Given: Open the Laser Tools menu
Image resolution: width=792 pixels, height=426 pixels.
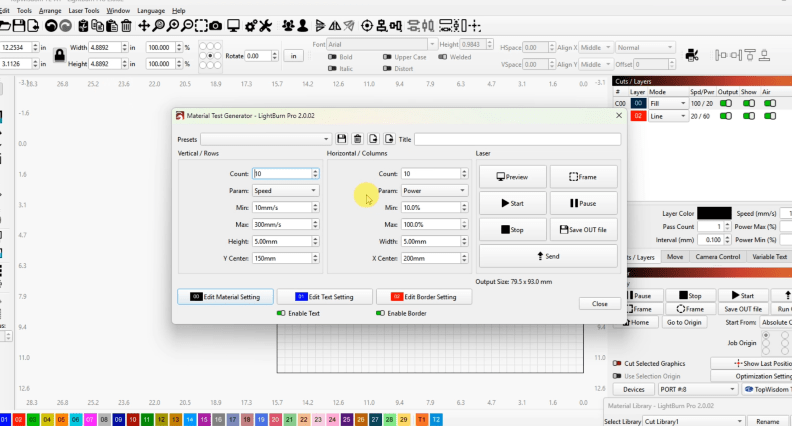Looking at the screenshot, I should pos(84,10).
